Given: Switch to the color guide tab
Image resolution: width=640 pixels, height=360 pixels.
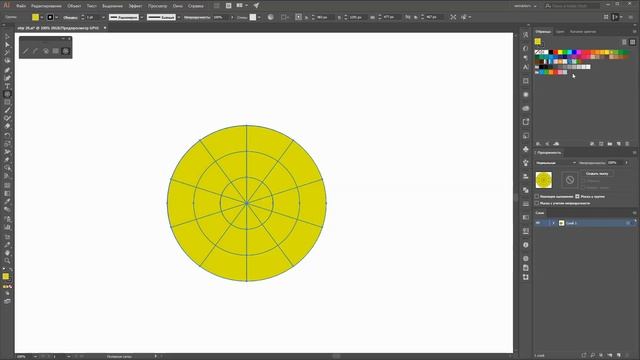Looking at the screenshot, I should pos(583,31).
